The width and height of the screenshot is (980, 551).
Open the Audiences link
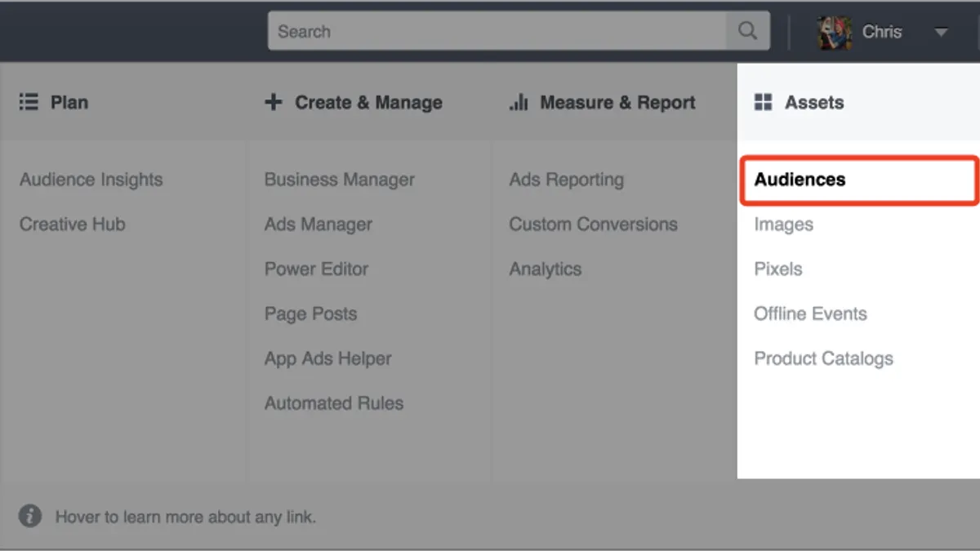pos(800,180)
